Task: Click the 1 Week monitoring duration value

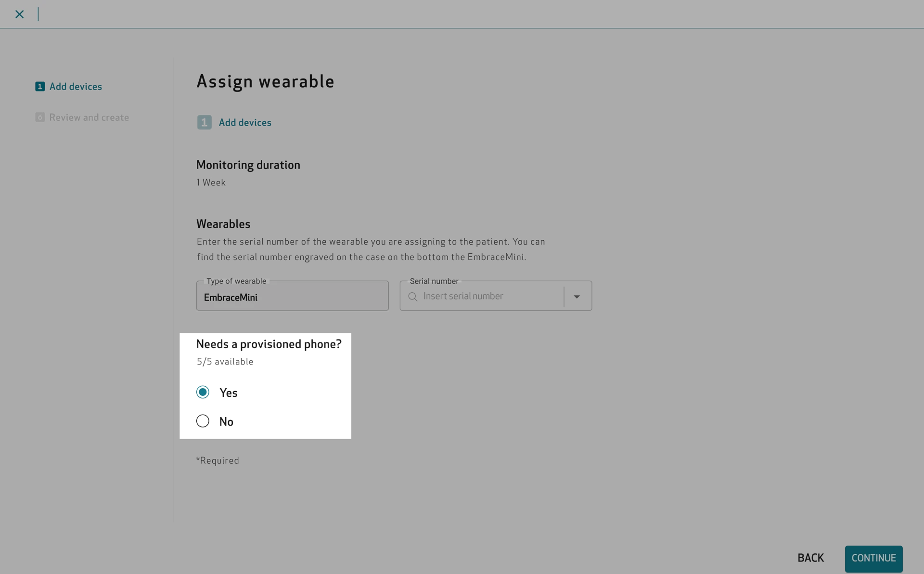Action: point(211,183)
